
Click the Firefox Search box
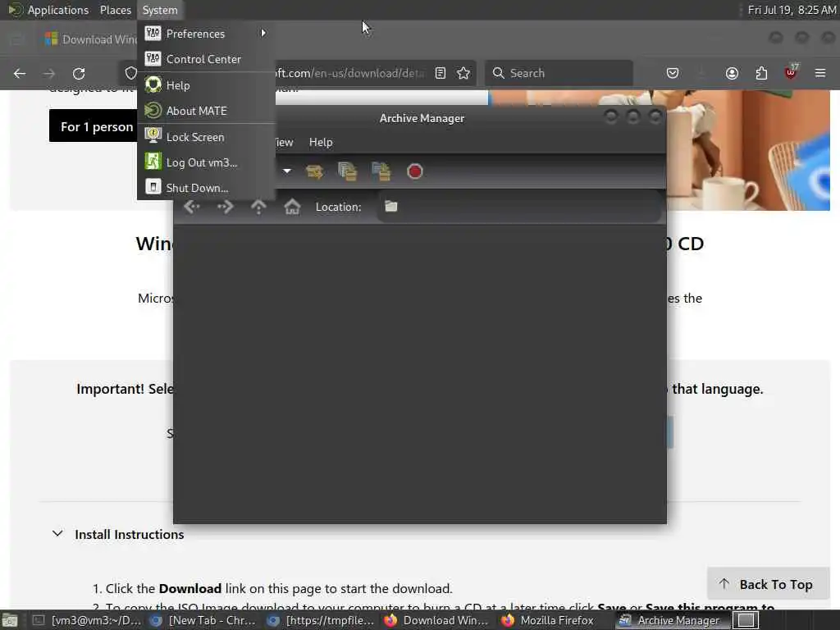pyautogui.click(x=559, y=73)
